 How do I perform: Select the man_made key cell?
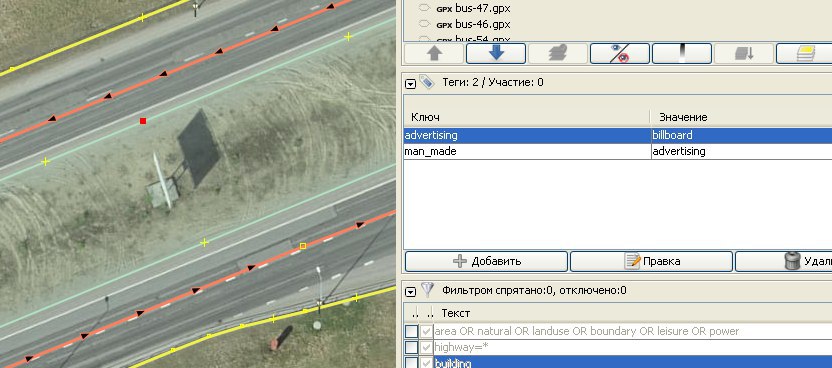pyautogui.click(x=527, y=151)
